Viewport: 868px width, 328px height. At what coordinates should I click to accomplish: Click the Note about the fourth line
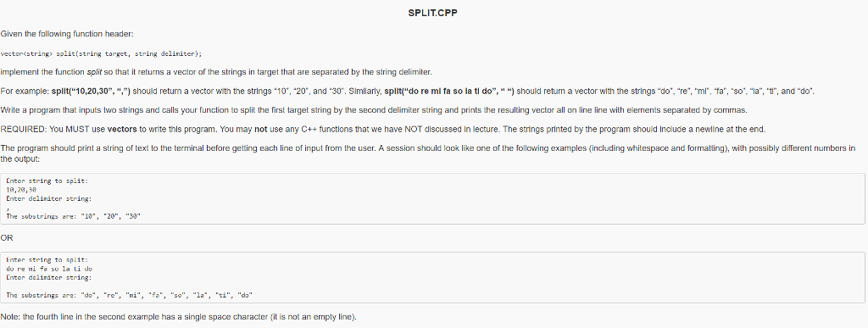(179, 318)
